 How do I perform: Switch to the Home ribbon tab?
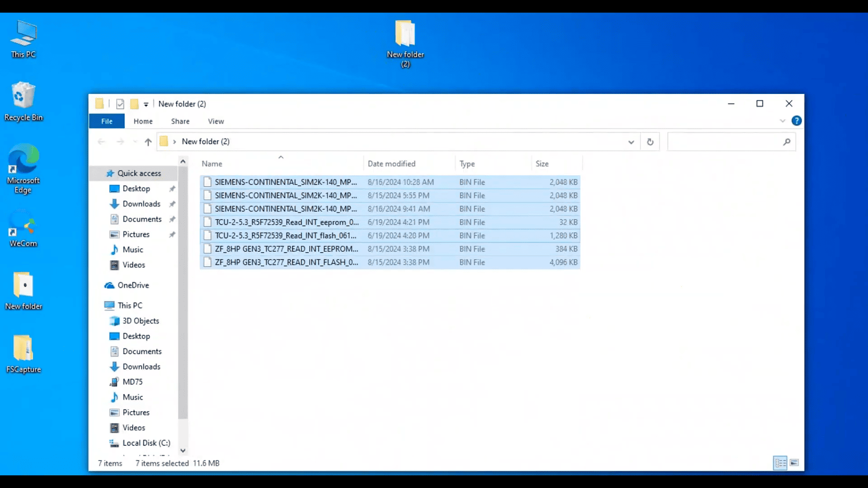143,121
